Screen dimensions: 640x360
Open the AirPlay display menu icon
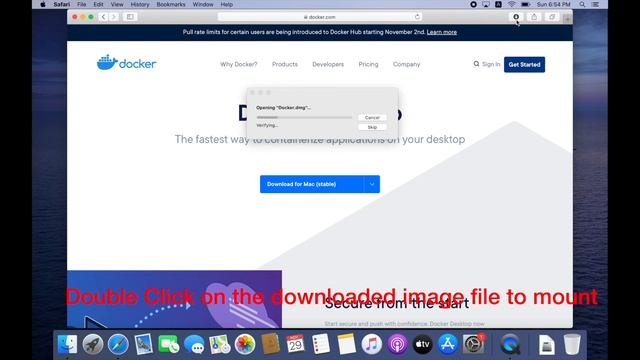486,4
